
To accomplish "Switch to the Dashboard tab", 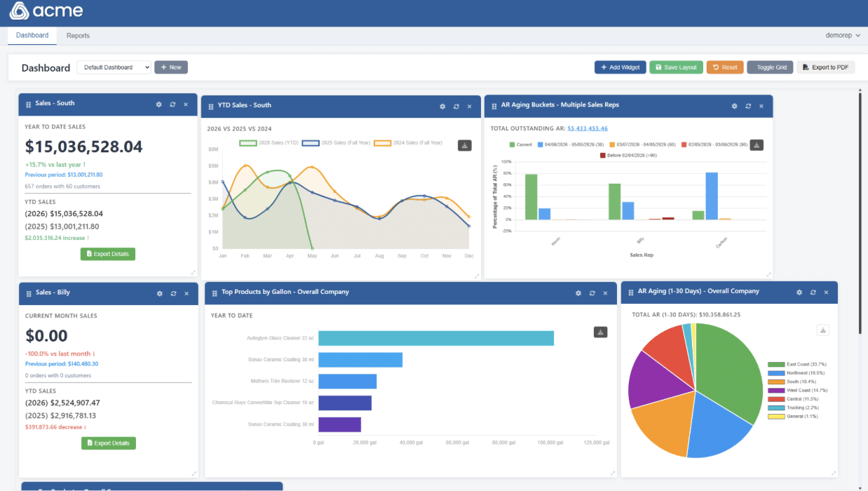I will tap(32, 35).
